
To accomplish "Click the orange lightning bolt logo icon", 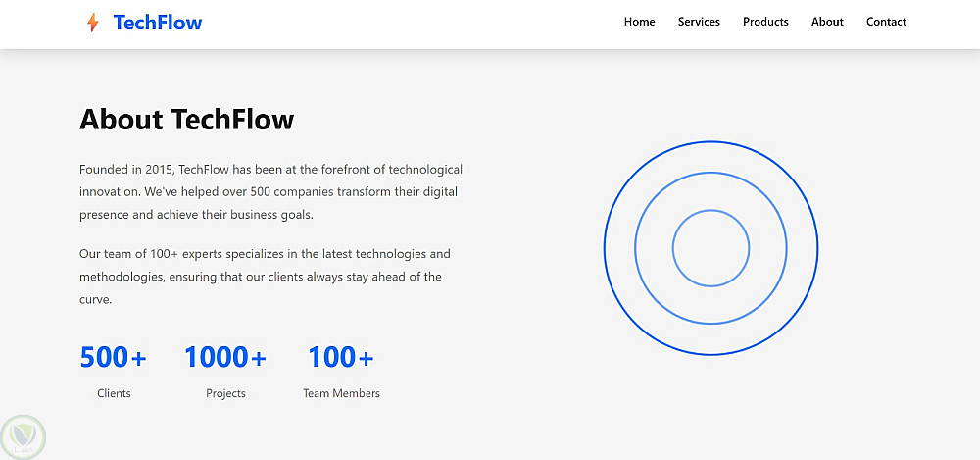I will [92, 23].
